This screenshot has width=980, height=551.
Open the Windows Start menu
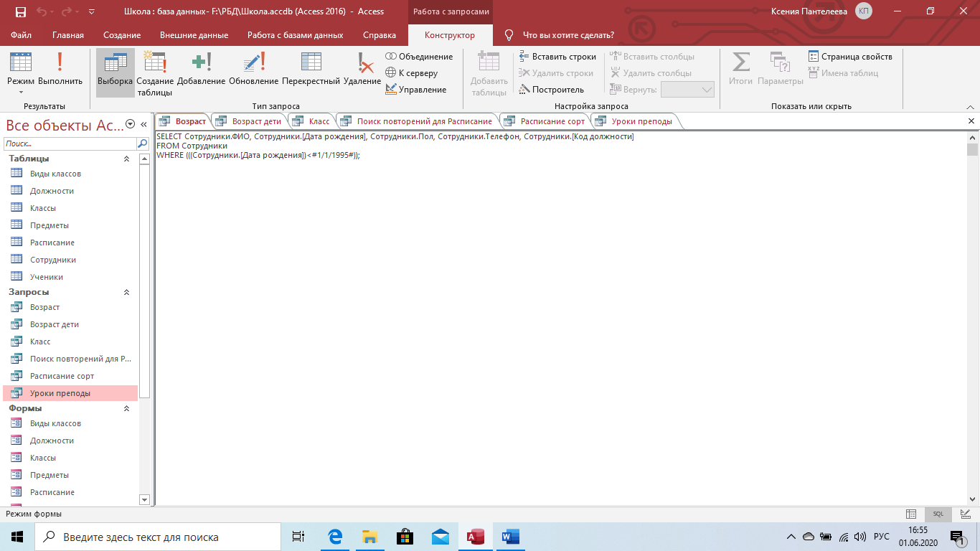(17, 537)
